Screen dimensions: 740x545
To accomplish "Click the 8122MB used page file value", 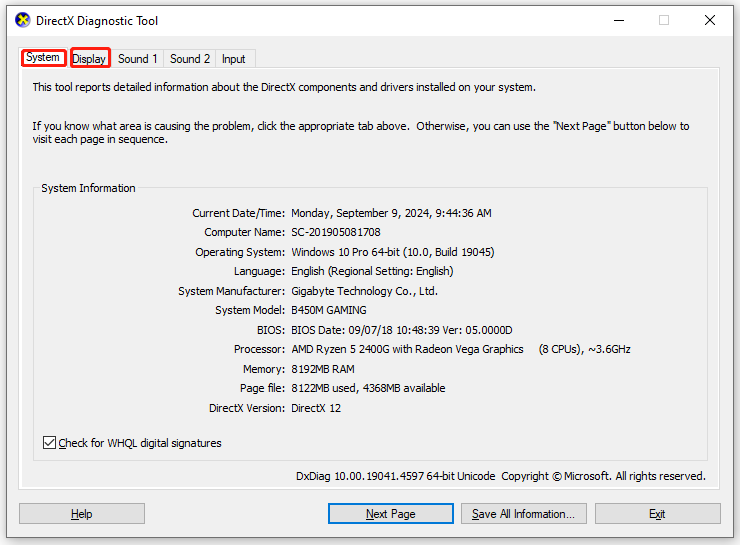I will tap(368, 388).
